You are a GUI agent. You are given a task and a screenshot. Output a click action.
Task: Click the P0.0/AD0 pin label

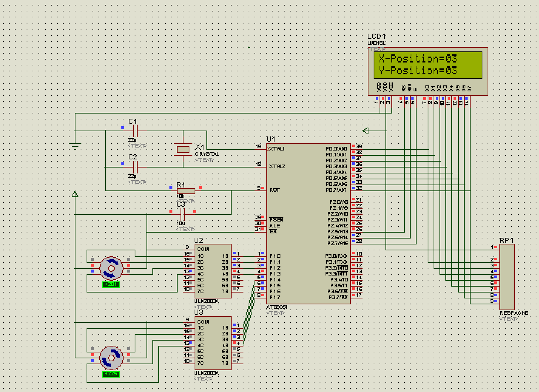(x=337, y=149)
